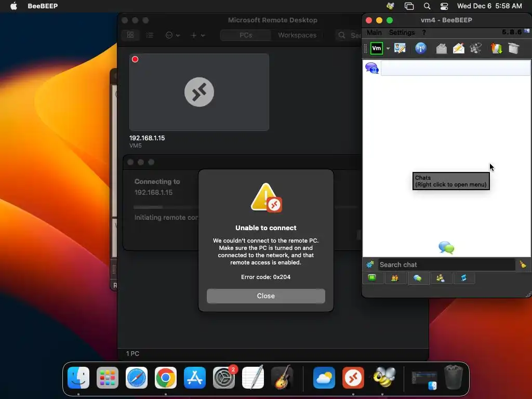Click the grayed network group icon
This screenshot has width=532, height=399.
tap(476, 48)
